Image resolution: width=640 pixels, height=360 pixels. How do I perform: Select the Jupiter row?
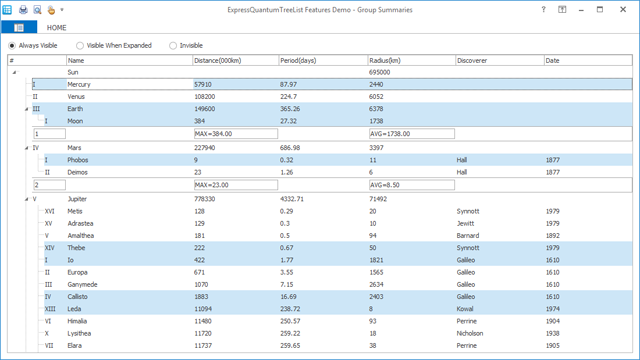click(x=332, y=199)
